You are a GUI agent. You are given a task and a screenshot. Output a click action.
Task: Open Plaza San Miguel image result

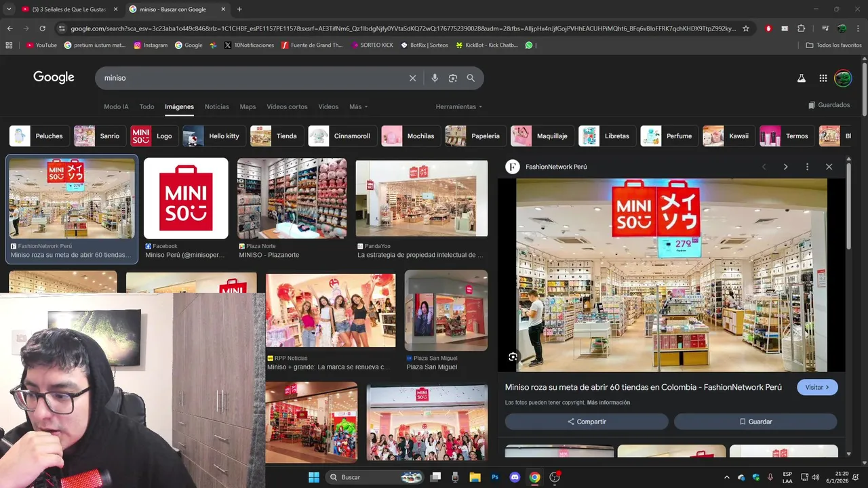tap(446, 310)
